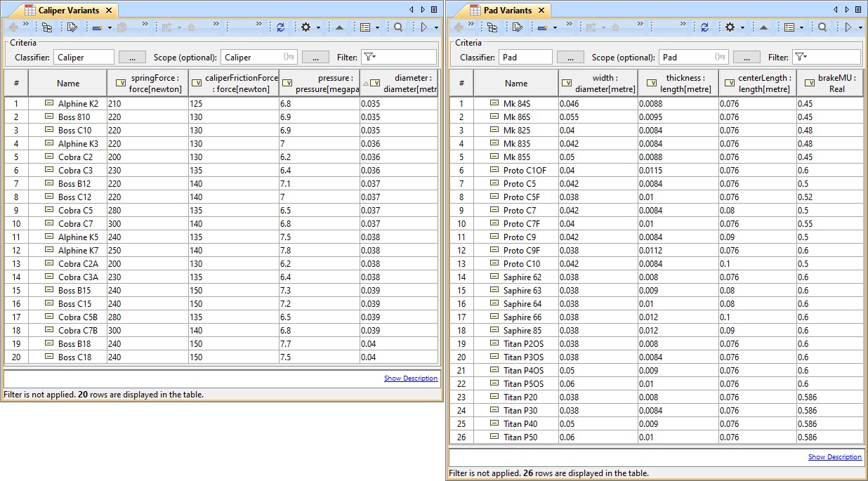Open the search in the Caliper Variants toolbar
868x481 pixels.
click(x=398, y=27)
